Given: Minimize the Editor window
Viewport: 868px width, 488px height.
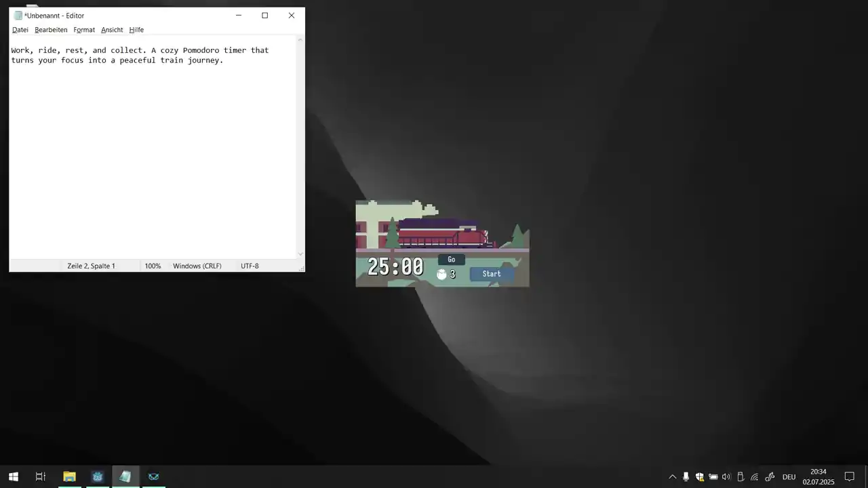Looking at the screenshot, I should 239,16.
